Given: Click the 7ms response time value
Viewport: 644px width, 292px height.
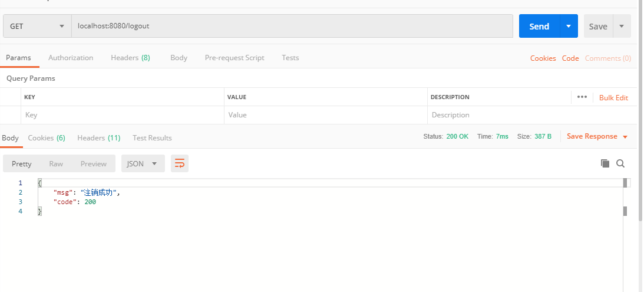Looking at the screenshot, I should [x=502, y=136].
